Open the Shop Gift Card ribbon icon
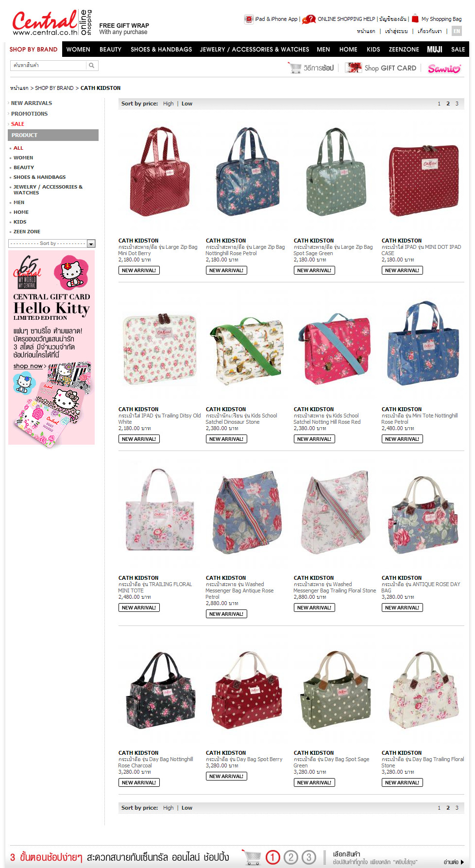The width and height of the screenshot is (475, 868). click(354, 68)
